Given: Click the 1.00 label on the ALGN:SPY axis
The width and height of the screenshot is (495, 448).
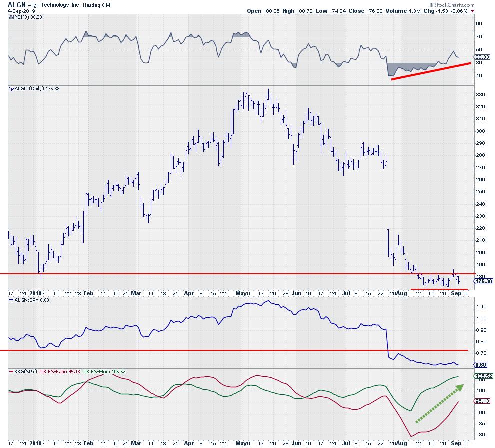Looking at the screenshot, I should pos(481,319).
